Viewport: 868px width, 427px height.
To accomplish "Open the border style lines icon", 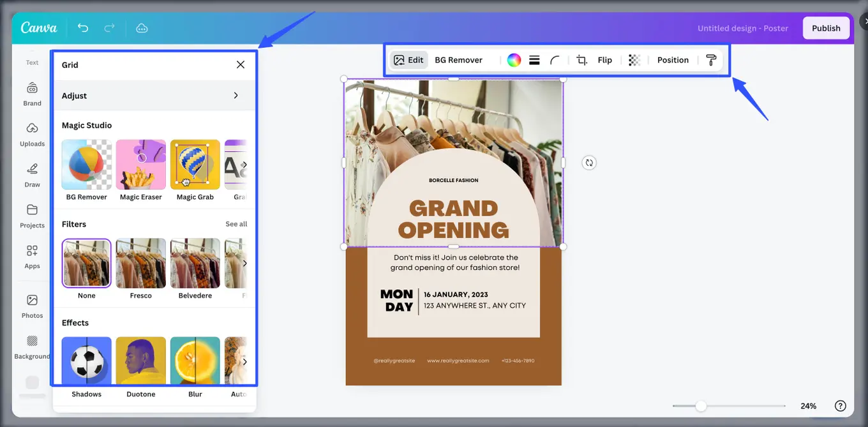I will click(534, 60).
